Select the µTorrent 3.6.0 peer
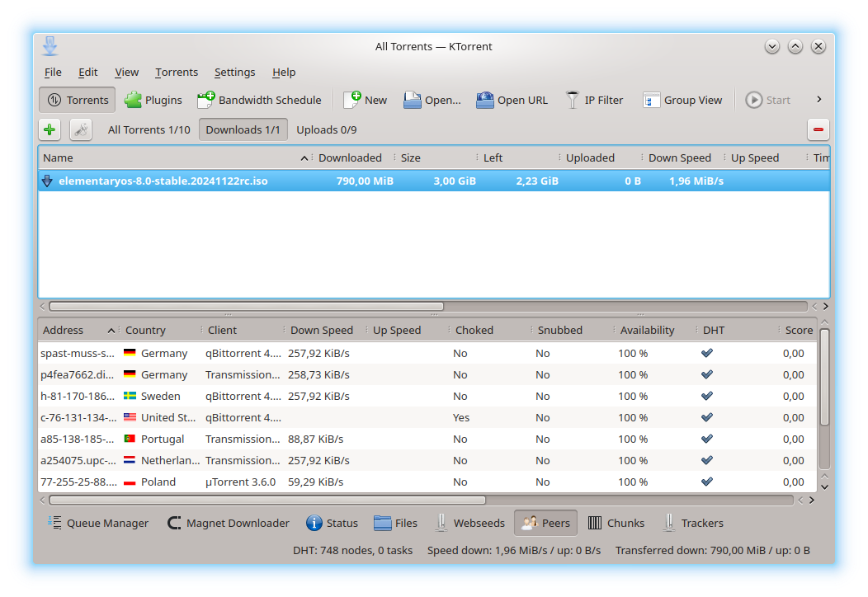The width and height of the screenshot is (868, 597). 427,482
